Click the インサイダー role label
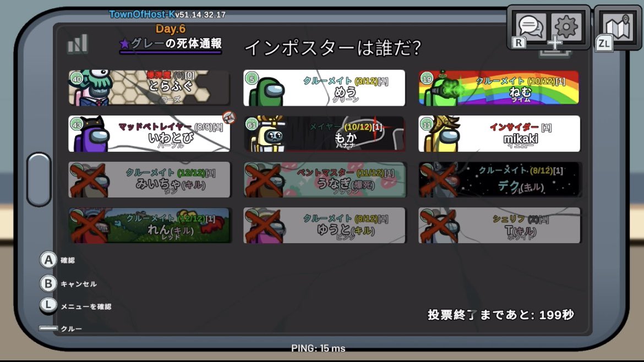The image size is (644, 362). (x=514, y=127)
